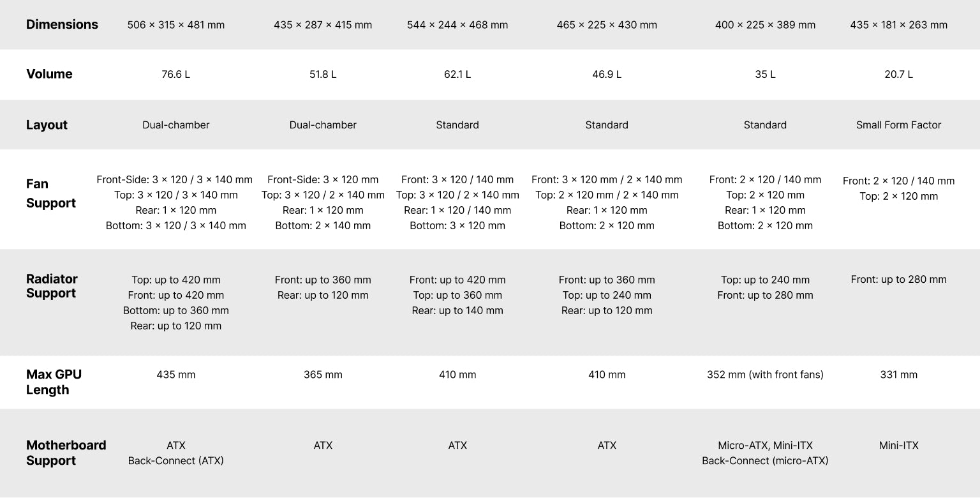Screen dimensions: 980x498
Task: Click the Volume row heading
Action: 49,74
